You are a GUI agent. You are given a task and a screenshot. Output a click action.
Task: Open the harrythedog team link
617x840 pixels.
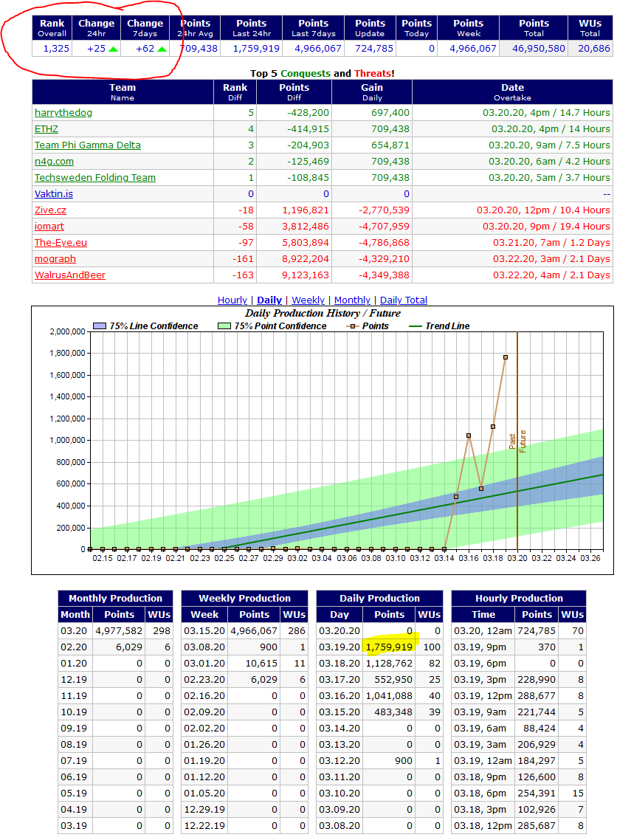pos(63,112)
